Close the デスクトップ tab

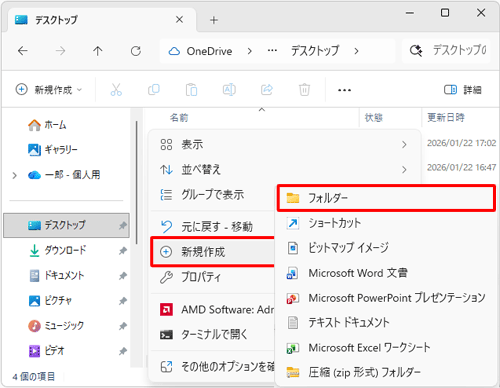coord(179,20)
